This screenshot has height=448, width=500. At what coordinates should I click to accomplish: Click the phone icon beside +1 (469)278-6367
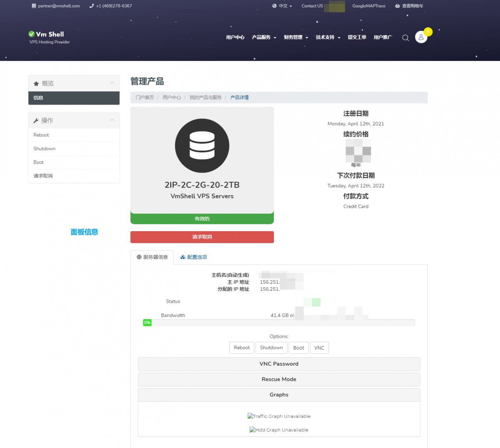coord(91,6)
